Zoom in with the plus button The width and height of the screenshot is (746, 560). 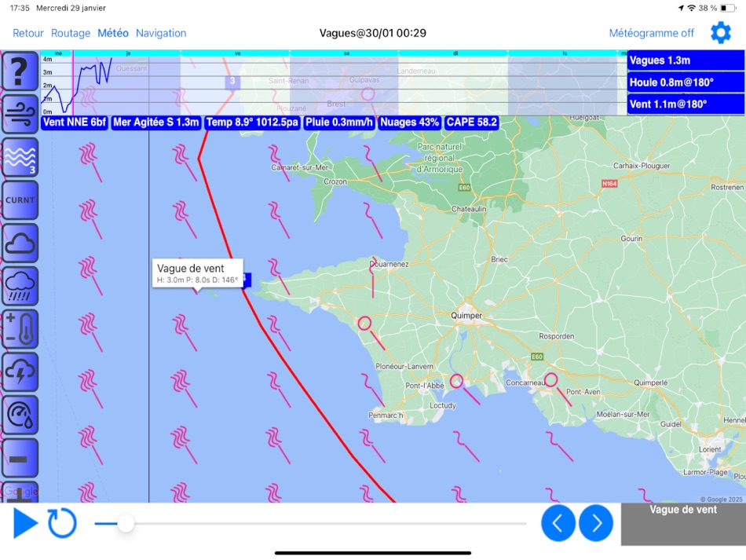tap(20, 492)
